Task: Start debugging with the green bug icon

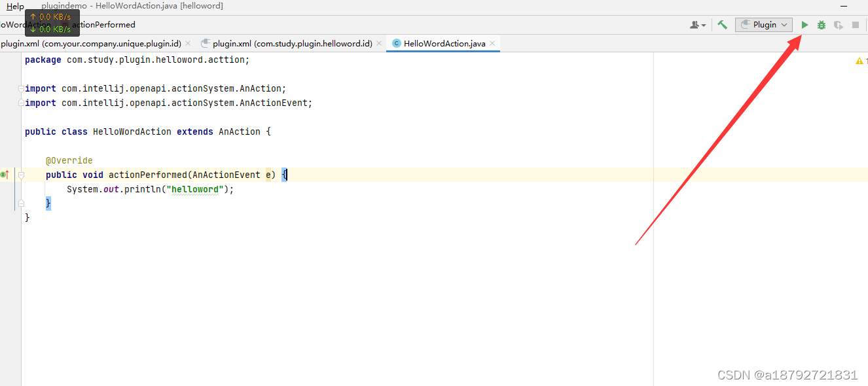Action: pyautogui.click(x=822, y=25)
